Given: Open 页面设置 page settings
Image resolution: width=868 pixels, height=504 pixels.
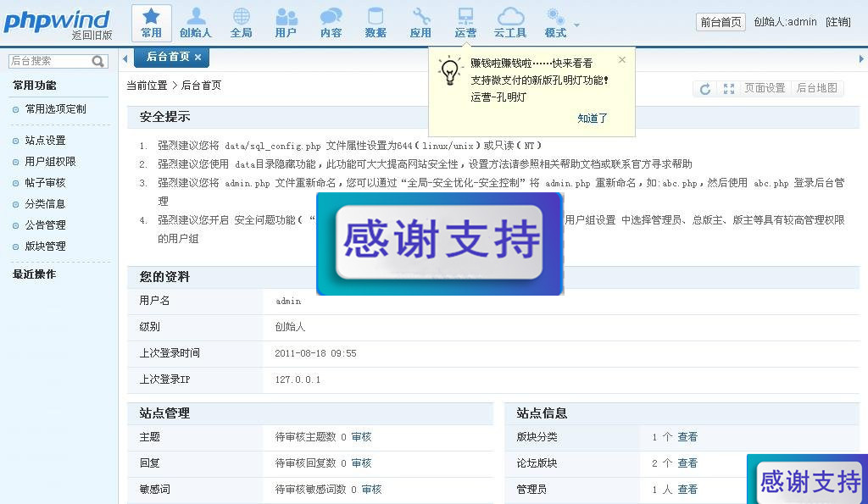Looking at the screenshot, I should coord(765,88).
